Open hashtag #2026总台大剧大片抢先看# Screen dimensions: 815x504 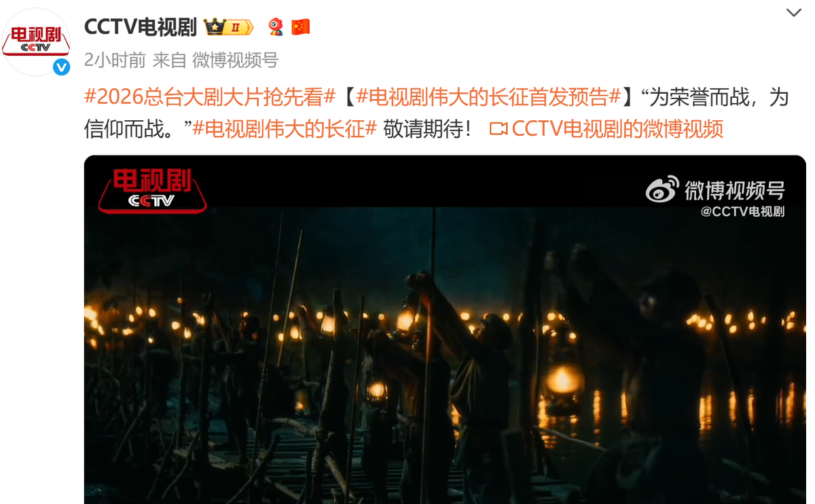[210, 97]
